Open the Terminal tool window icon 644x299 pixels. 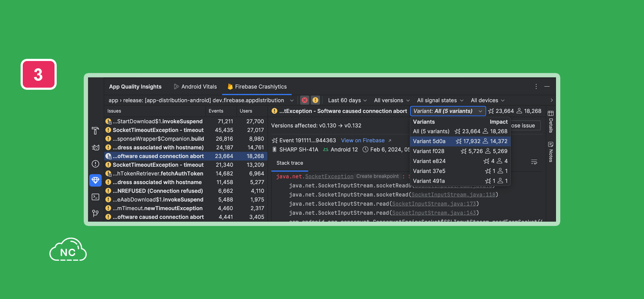coord(95,197)
